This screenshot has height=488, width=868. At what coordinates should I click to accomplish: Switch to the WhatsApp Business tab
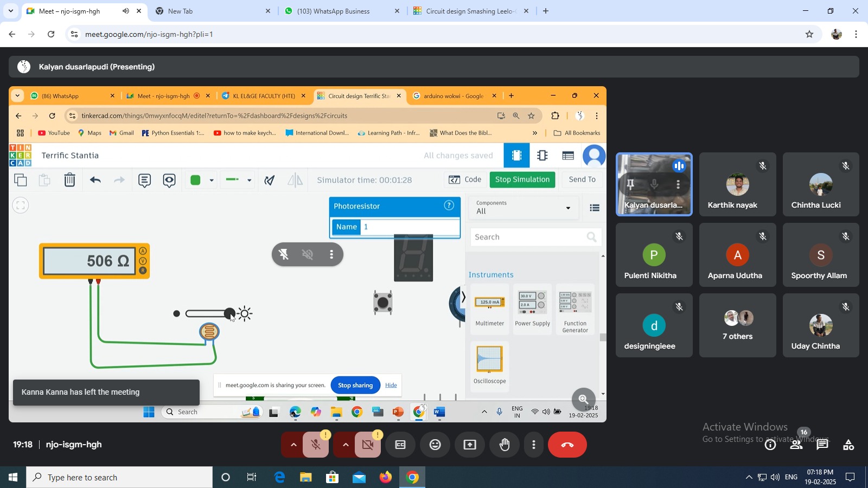pos(334,11)
